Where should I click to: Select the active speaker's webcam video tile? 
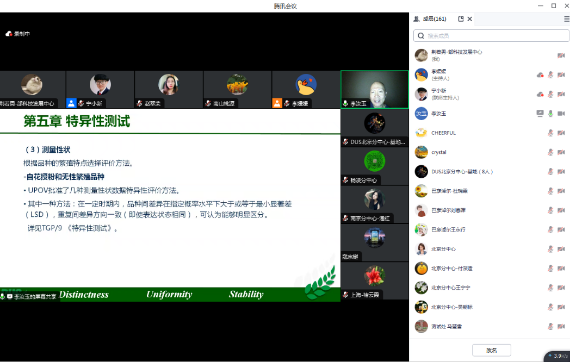pyautogui.click(x=374, y=89)
